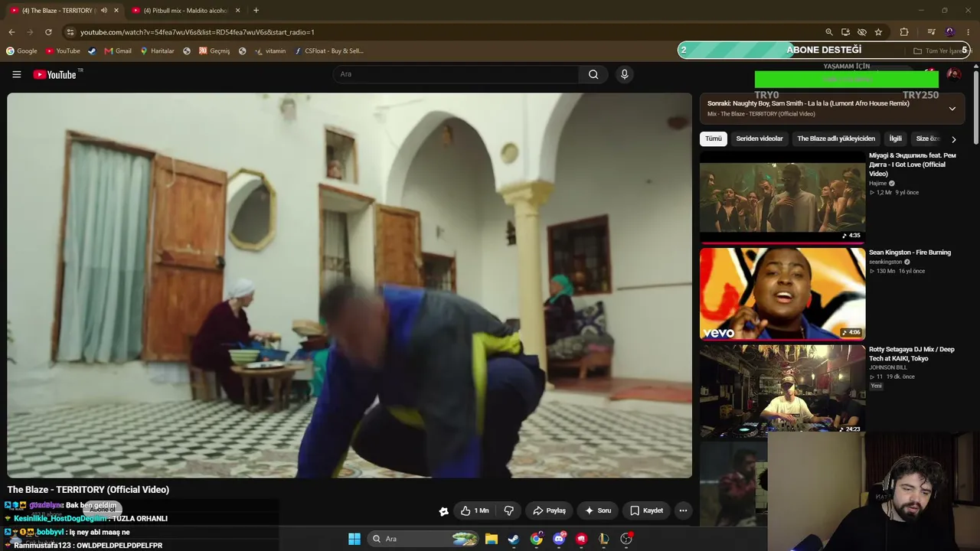The height and width of the screenshot is (551, 980).
Task: Click the Windows taskbar search box
Action: 423,539
